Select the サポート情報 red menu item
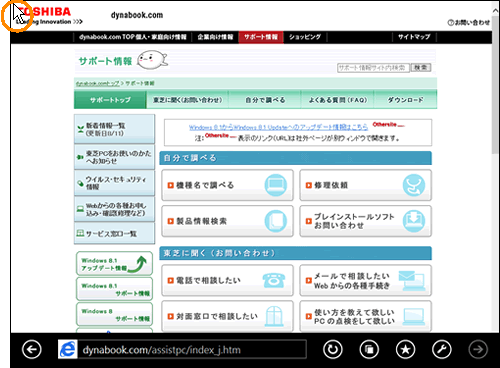The image size is (500, 368). pyautogui.click(x=261, y=37)
